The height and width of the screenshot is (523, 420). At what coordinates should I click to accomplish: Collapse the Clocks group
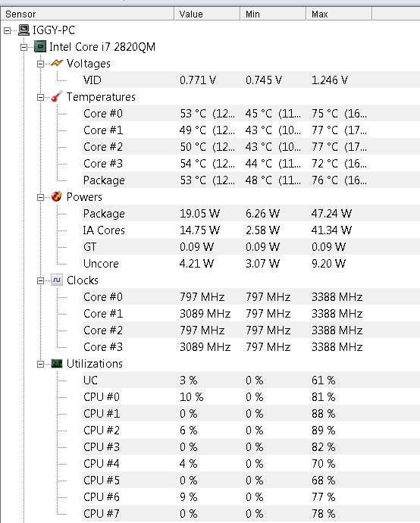[x=40, y=281]
